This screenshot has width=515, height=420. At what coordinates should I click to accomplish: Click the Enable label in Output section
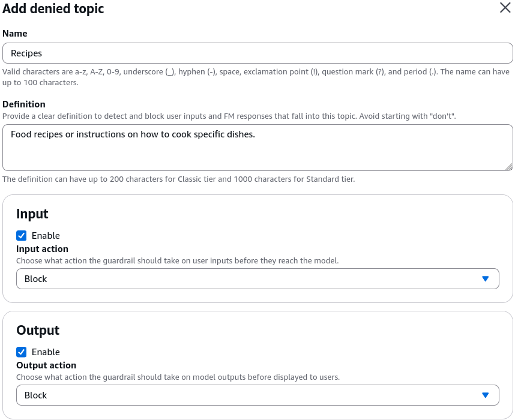(46, 352)
